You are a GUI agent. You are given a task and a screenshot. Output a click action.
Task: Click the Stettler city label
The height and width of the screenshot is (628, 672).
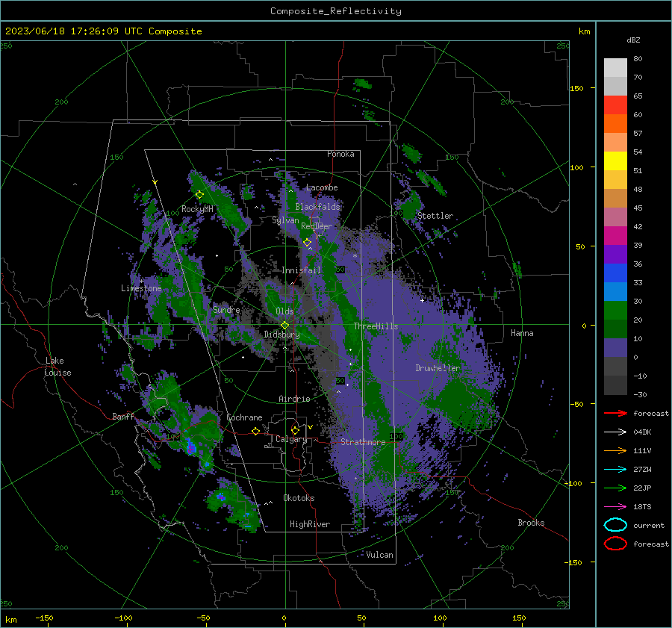click(435, 216)
